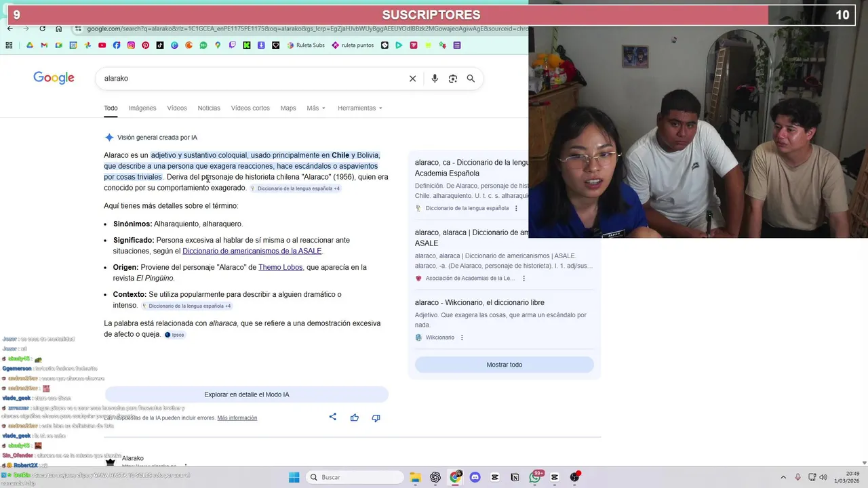Open the Kick bookmark

(247, 45)
